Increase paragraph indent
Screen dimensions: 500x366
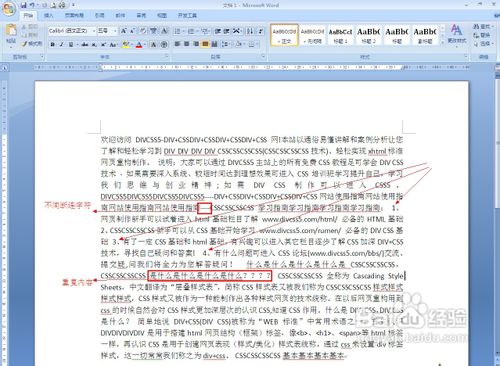point(226,31)
